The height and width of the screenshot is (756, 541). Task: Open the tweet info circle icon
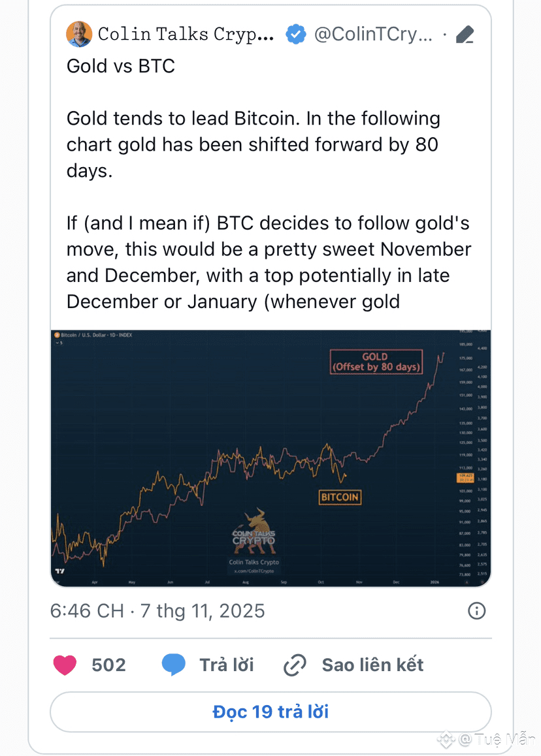coord(477,611)
